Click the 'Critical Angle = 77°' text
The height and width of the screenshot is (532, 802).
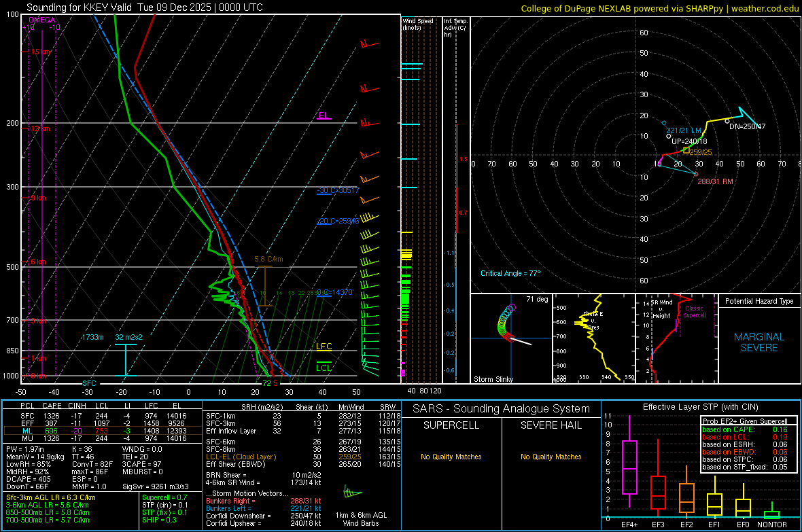point(510,273)
